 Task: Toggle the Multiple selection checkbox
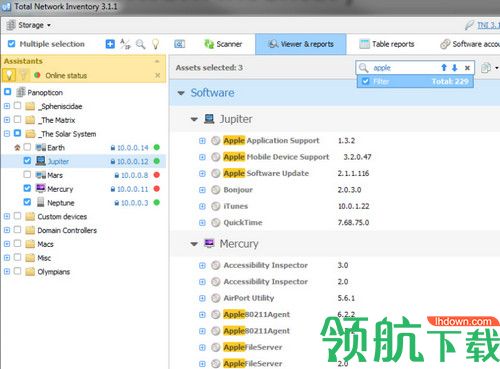(11, 44)
